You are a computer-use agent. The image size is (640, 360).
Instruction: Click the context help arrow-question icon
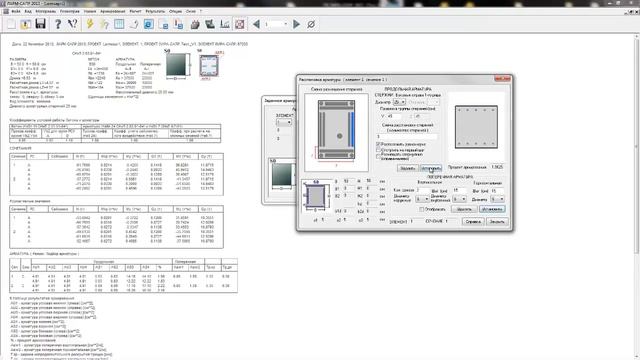click(x=73, y=24)
